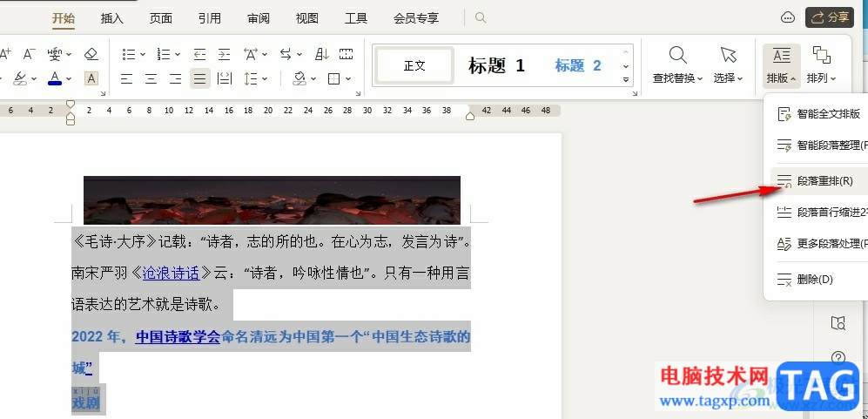Click the cloud sync icon
868x419 pixels.
click(788, 17)
